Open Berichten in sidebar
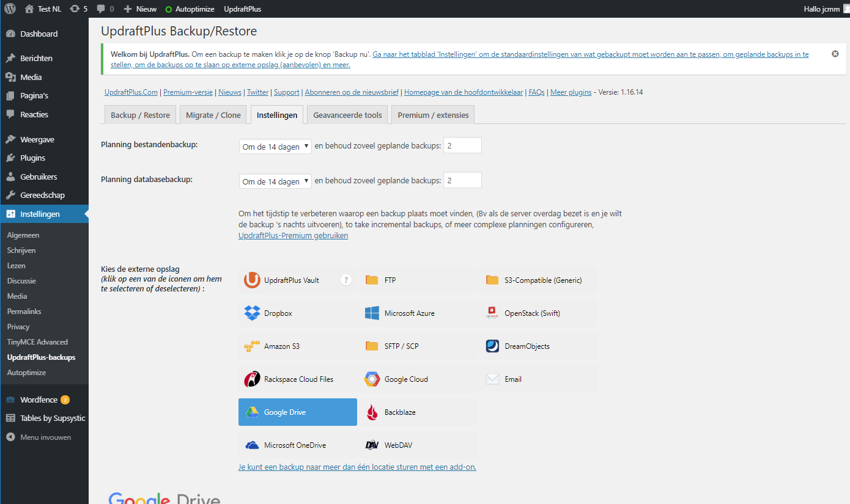The height and width of the screenshot is (504, 850). coord(44,58)
